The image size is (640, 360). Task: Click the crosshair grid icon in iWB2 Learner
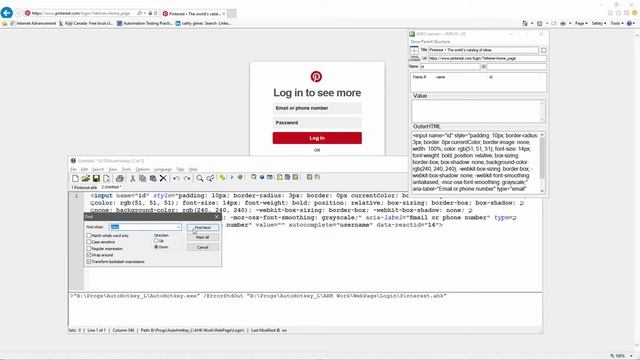click(414, 50)
